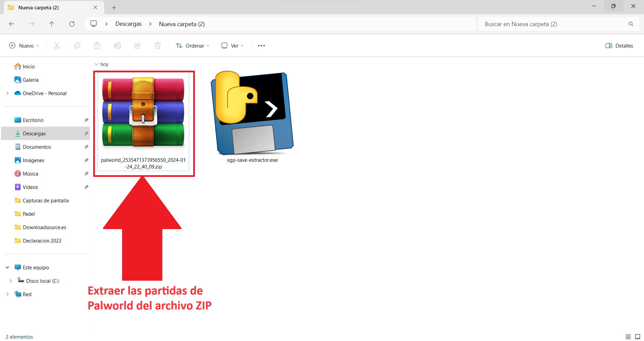Click the Delete trash icon

pos(158,46)
